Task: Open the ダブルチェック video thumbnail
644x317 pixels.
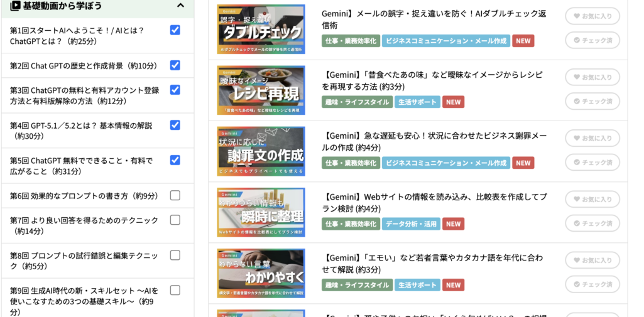Action: (x=261, y=30)
